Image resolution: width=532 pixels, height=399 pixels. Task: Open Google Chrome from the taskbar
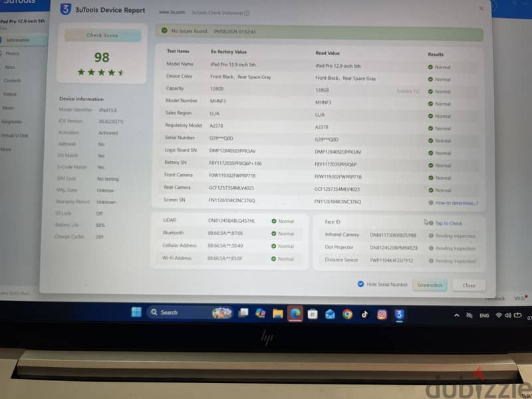347,315
